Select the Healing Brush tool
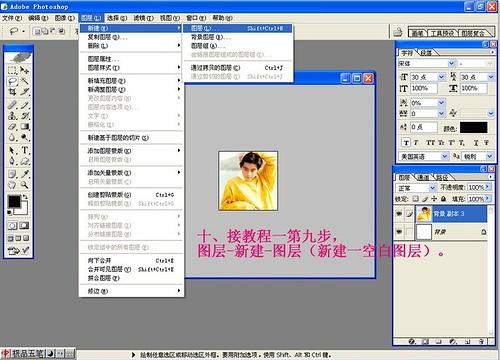 tap(12, 105)
